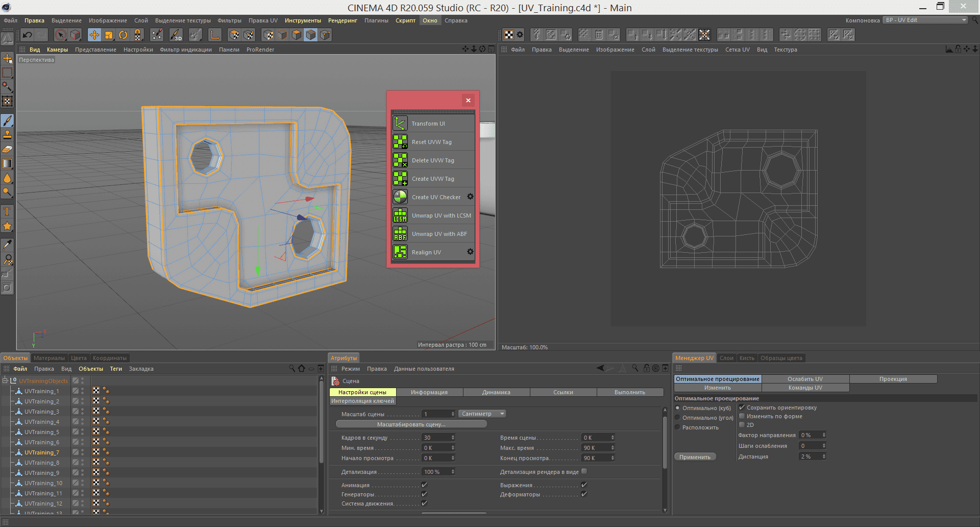Click the Применить button
The width and height of the screenshot is (980, 527).
click(x=695, y=457)
